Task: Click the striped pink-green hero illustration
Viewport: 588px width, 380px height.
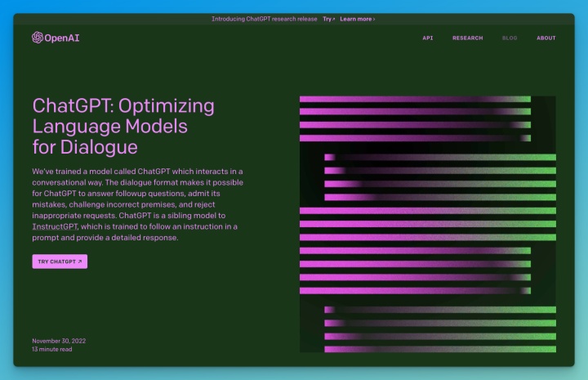Action: 427,225
